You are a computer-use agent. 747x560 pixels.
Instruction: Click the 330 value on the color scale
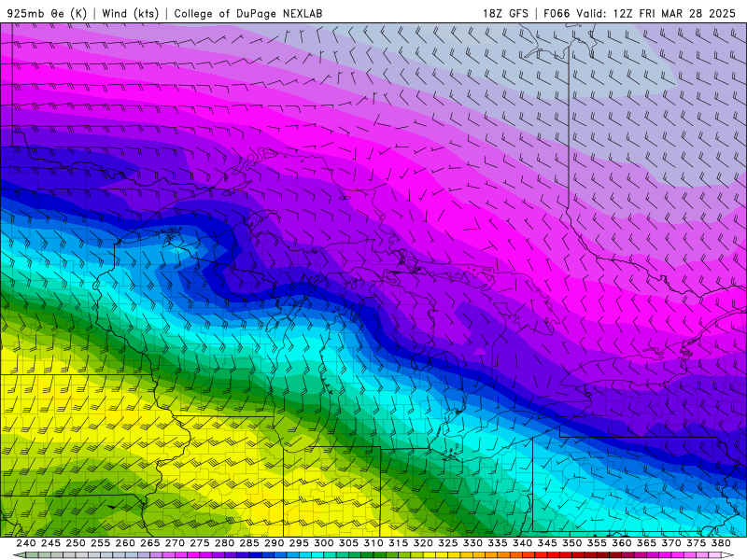pos(472,543)
